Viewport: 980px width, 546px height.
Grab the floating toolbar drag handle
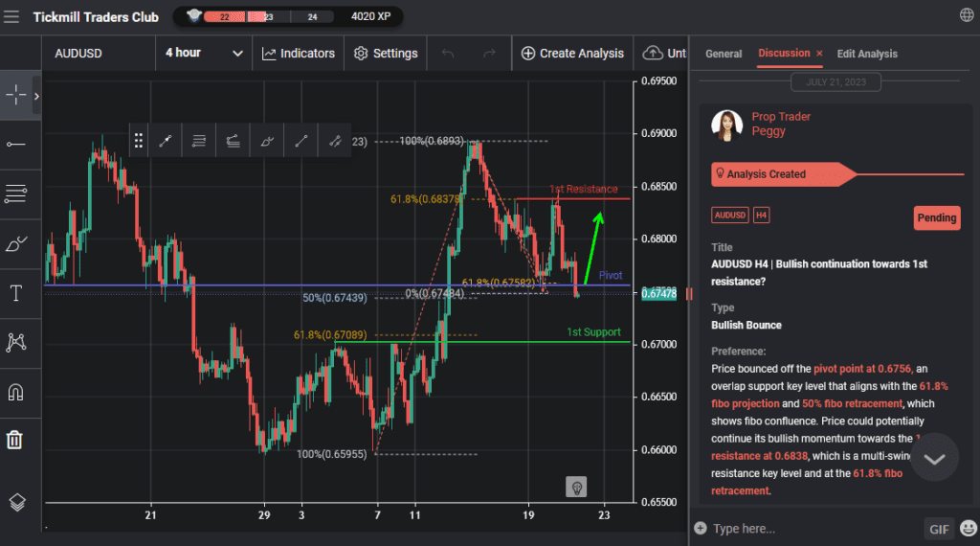point(139,141)
